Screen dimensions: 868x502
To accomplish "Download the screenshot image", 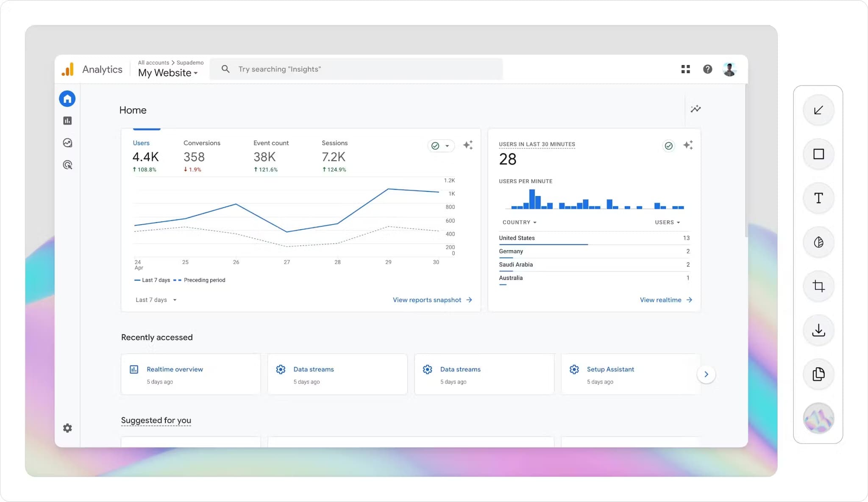I will pos(818,330).
